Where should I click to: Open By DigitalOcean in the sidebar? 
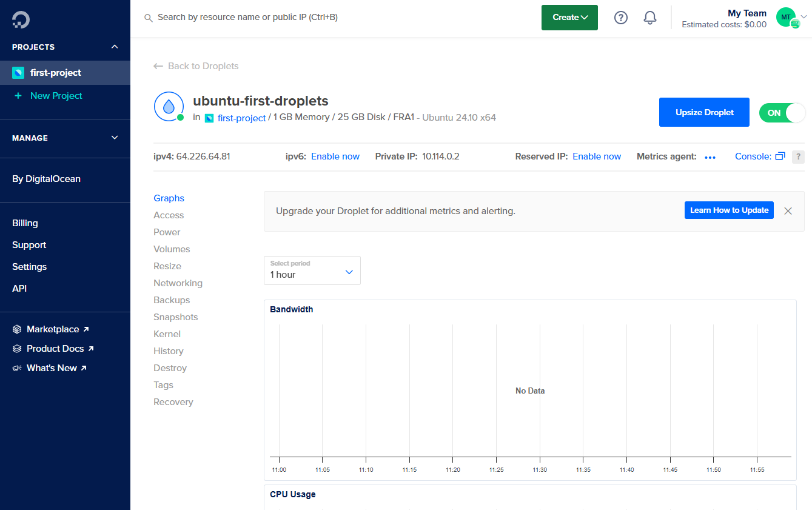click(46, 179)
